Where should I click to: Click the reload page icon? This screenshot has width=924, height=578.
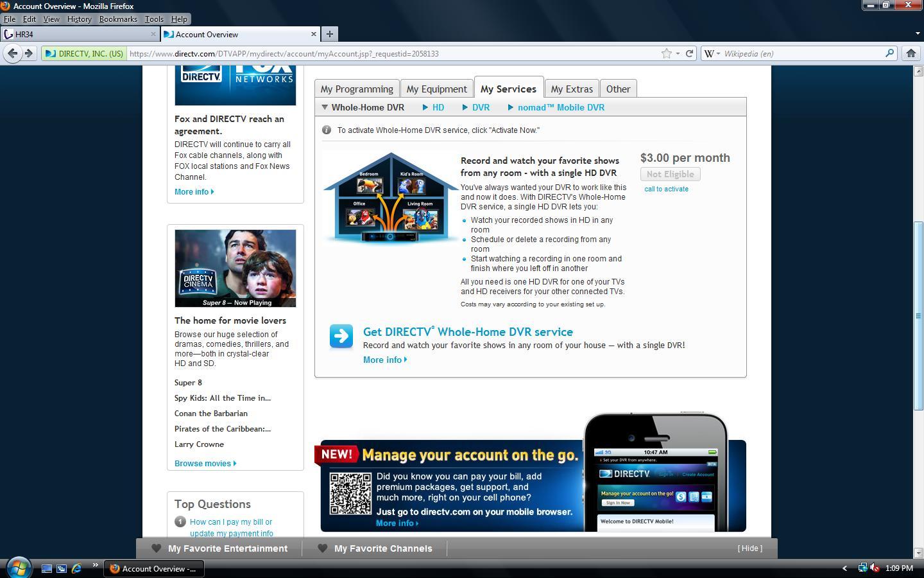(x=689, y=53)
